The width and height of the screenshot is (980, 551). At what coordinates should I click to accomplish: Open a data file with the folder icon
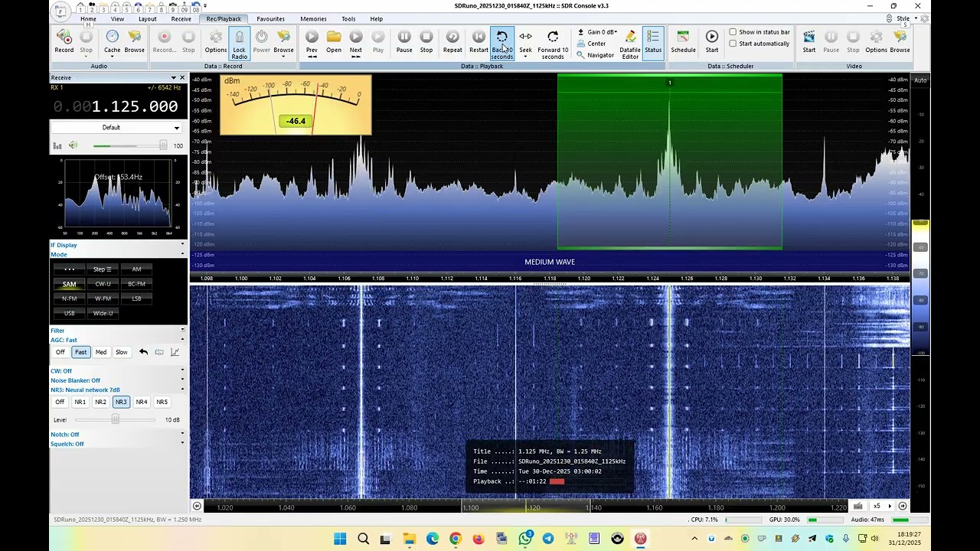point(334,41)
